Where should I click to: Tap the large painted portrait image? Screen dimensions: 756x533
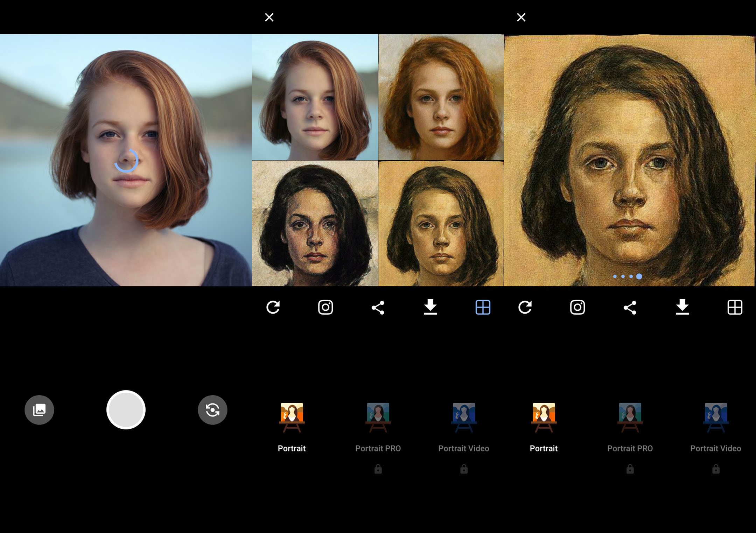[630, 160]
